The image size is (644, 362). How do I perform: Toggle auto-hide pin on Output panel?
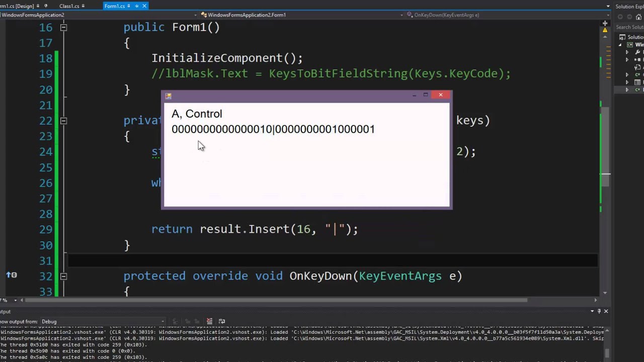coord(599,311)
